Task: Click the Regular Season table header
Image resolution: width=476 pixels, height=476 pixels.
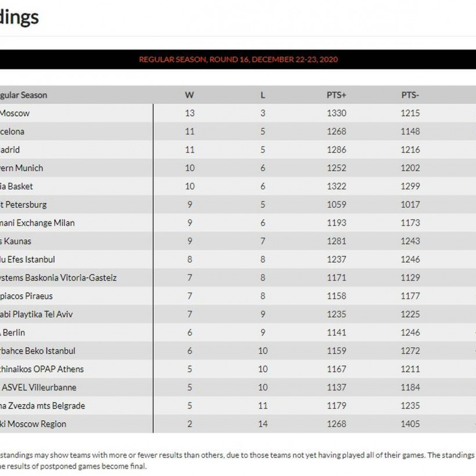Action: pos(24,95)
